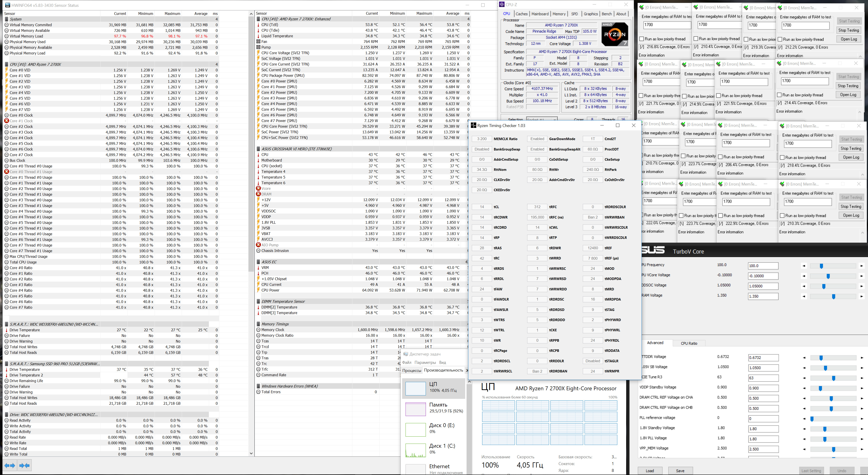Adjust the VDDSOC Voltage slider in TurboV
The image size is (868, 475).
pos(823,286)
